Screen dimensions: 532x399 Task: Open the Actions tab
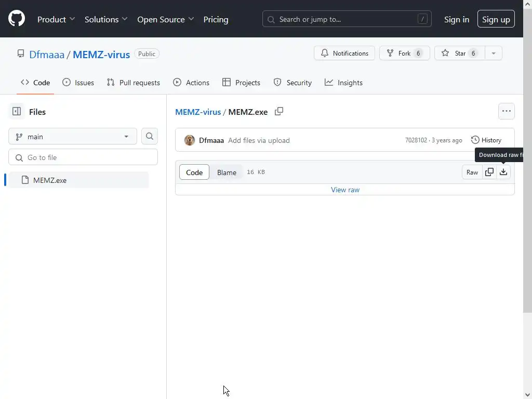coord(191,83)
